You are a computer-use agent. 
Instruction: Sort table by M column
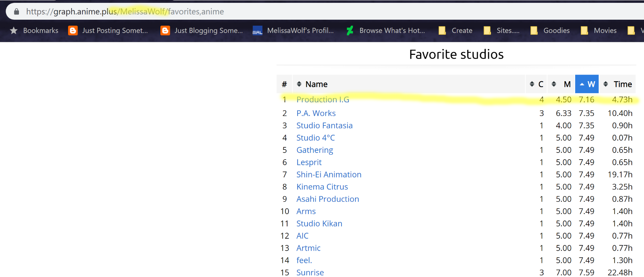click(x=561, y=84)
